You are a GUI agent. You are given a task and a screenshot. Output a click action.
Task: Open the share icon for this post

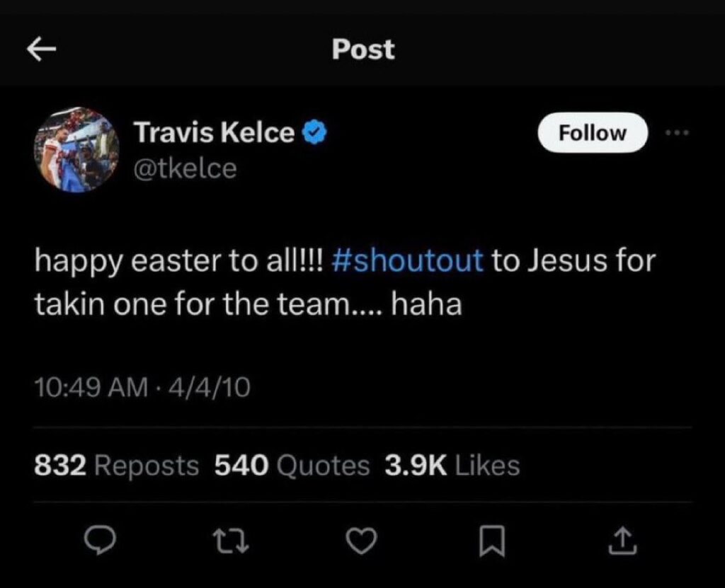622,541
